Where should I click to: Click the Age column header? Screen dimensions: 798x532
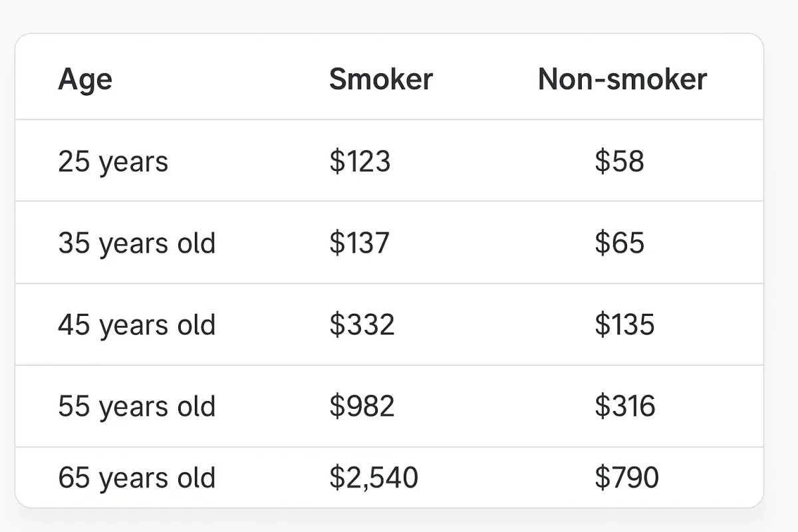pyautogui.click(x=85, y=80)
